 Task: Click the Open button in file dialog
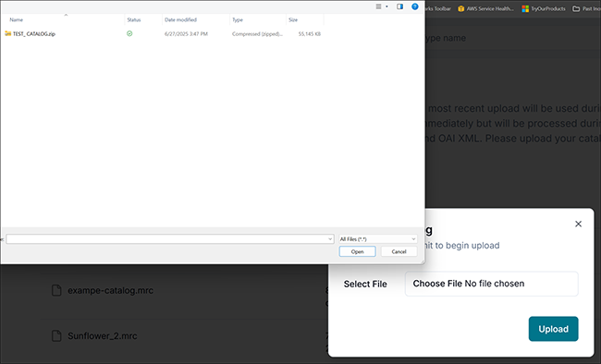[357, 251]
